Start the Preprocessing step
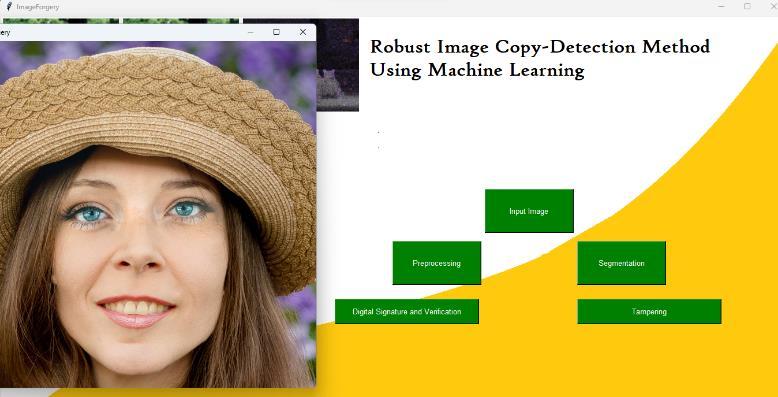Image resolution: width=778 pixels, height=397 pixels. tap(437, 263)
